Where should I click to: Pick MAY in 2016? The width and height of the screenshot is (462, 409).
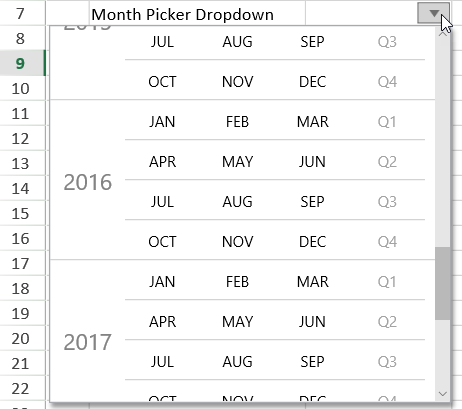[x=238, y=162]
